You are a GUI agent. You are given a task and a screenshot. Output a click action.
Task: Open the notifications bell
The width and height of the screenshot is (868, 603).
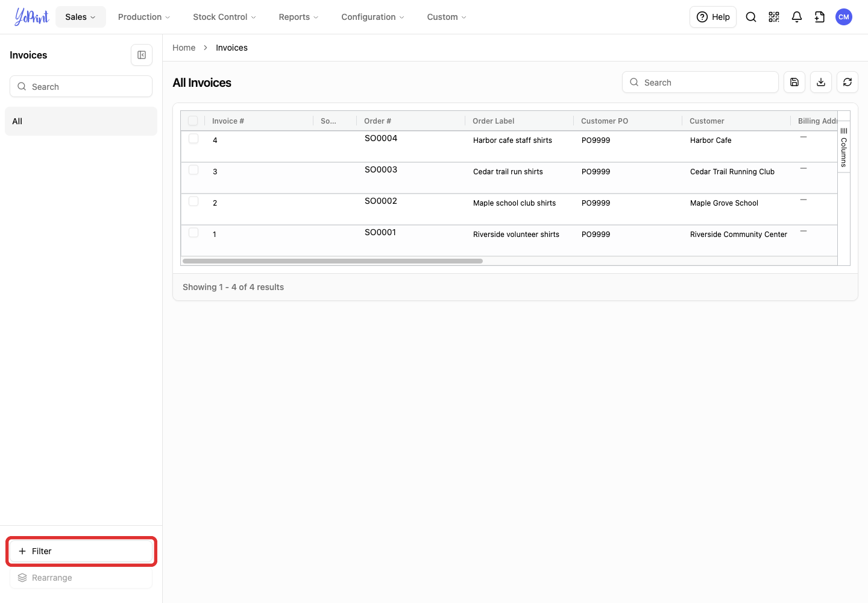pyautogui.click(x=797, y=17)
